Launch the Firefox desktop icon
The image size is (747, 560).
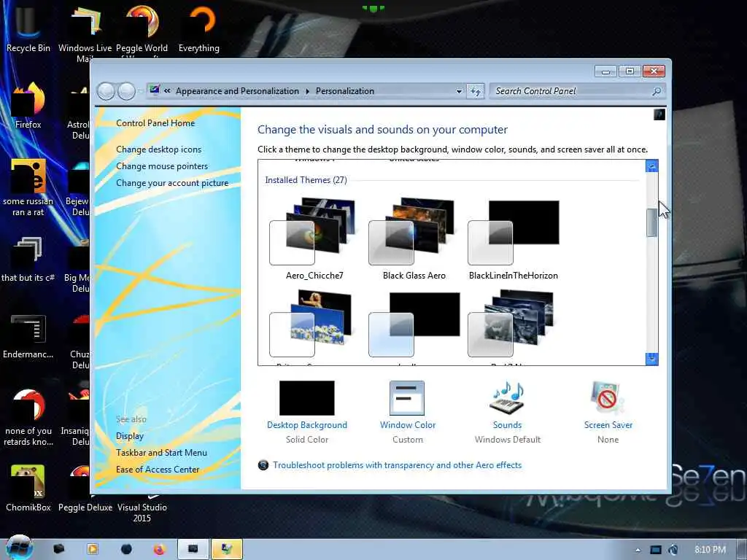tap(28, 106)
